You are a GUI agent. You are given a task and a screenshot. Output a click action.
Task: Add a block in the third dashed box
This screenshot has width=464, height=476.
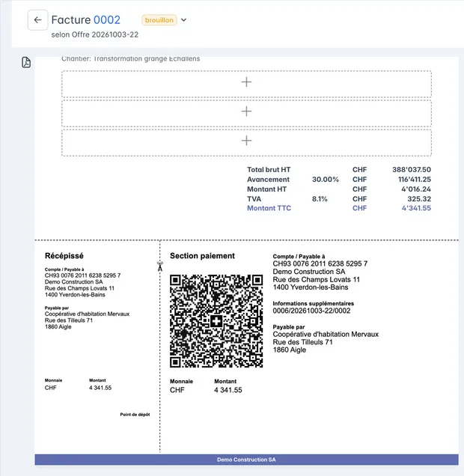tap(246, 143)
